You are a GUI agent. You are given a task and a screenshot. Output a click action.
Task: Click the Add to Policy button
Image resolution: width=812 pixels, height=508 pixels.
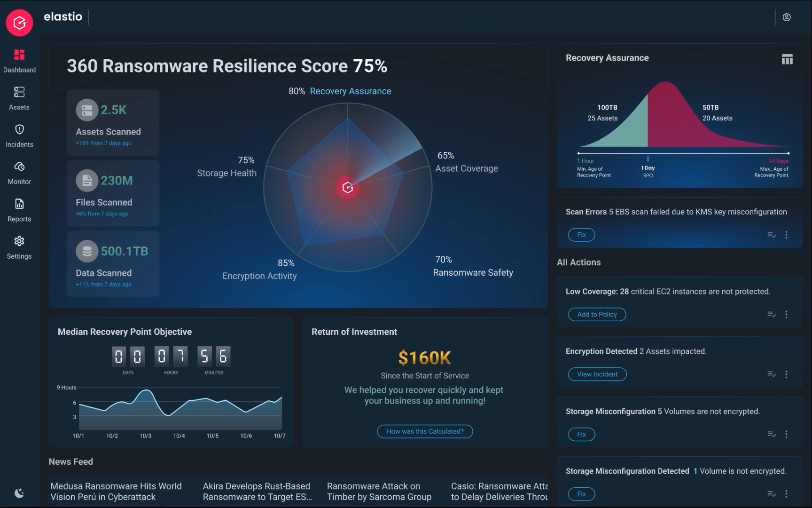[597, 314]
